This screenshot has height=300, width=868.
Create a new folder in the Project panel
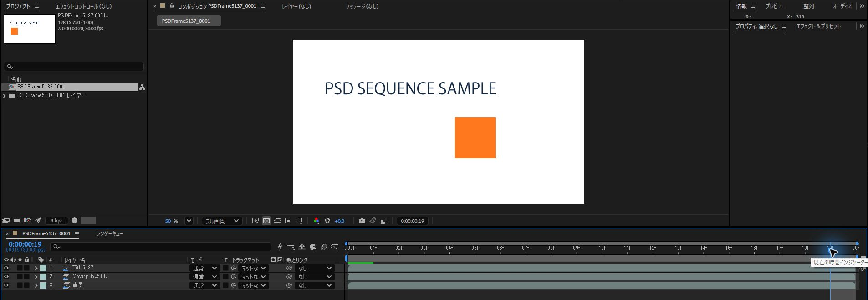[x=16, y=221]
